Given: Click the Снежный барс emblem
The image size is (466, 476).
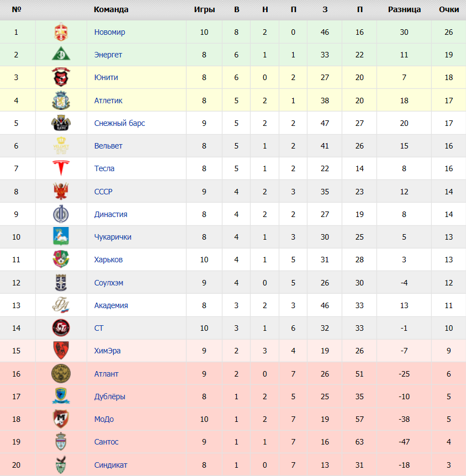Looking at the screenshot, I should click(61, 123).
